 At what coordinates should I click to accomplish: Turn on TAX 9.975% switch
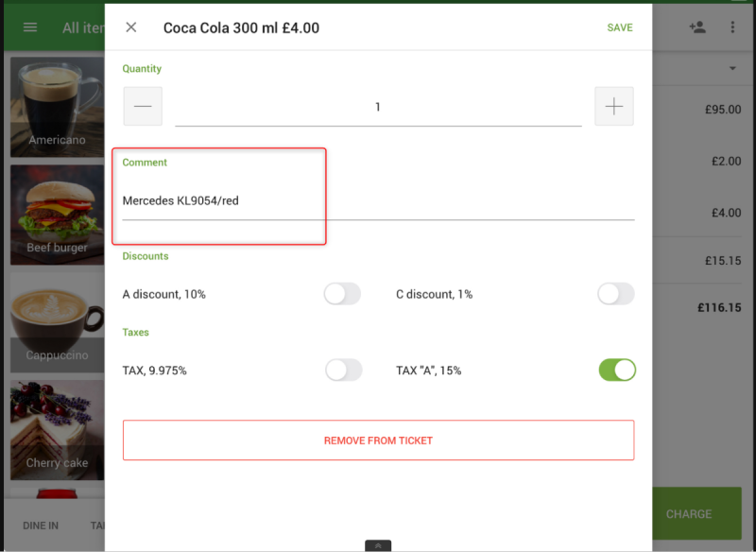pyautogui.click(x=343, y=371)
